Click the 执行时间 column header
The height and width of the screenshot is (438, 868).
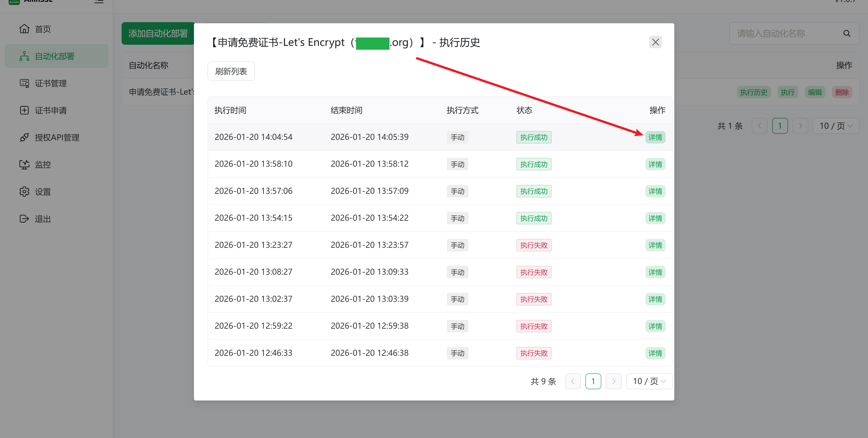[230, 110]
